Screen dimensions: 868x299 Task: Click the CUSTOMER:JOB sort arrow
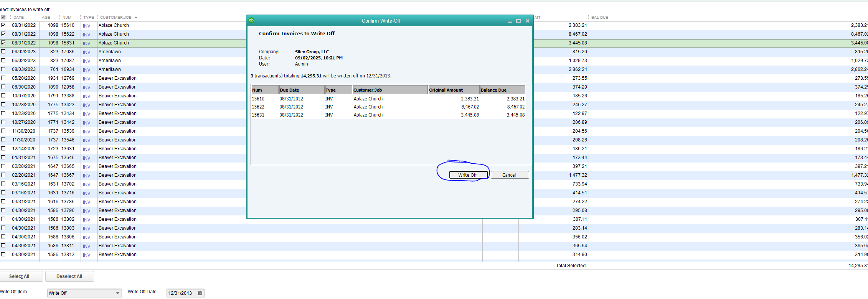(136, 17)
